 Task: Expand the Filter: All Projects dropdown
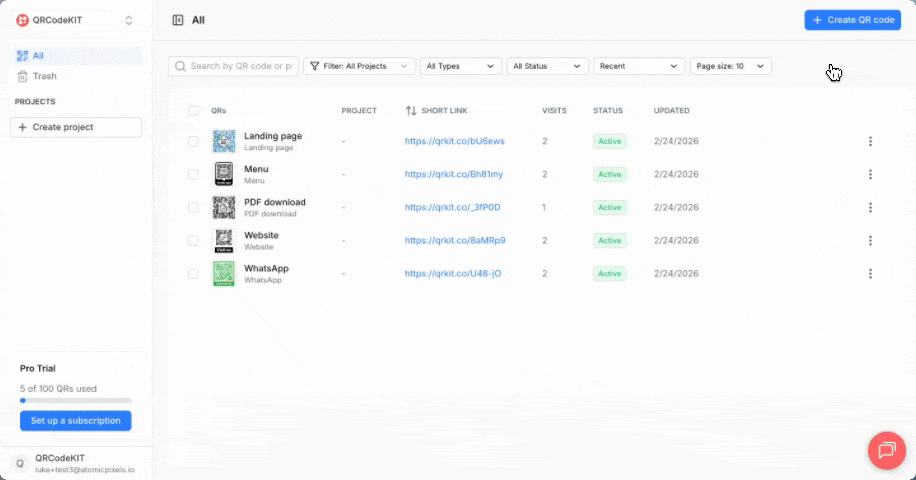[x=359, y=66]
